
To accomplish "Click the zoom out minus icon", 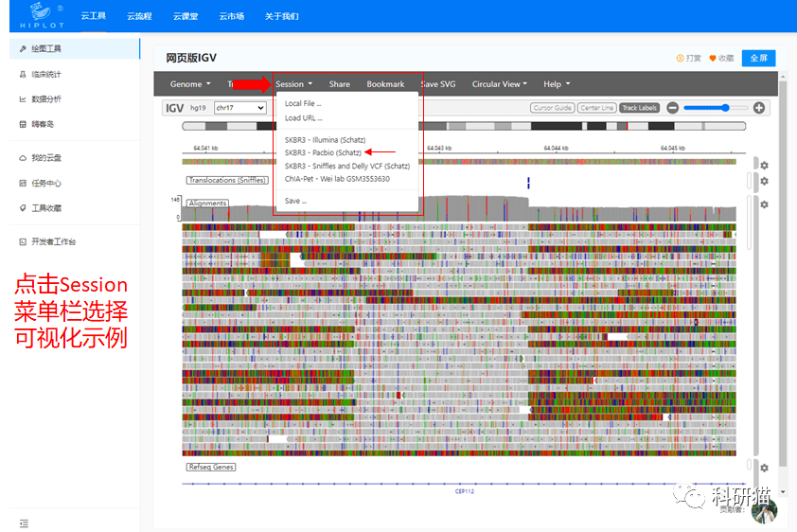I will pyautogui.click(x=672, y=108).
